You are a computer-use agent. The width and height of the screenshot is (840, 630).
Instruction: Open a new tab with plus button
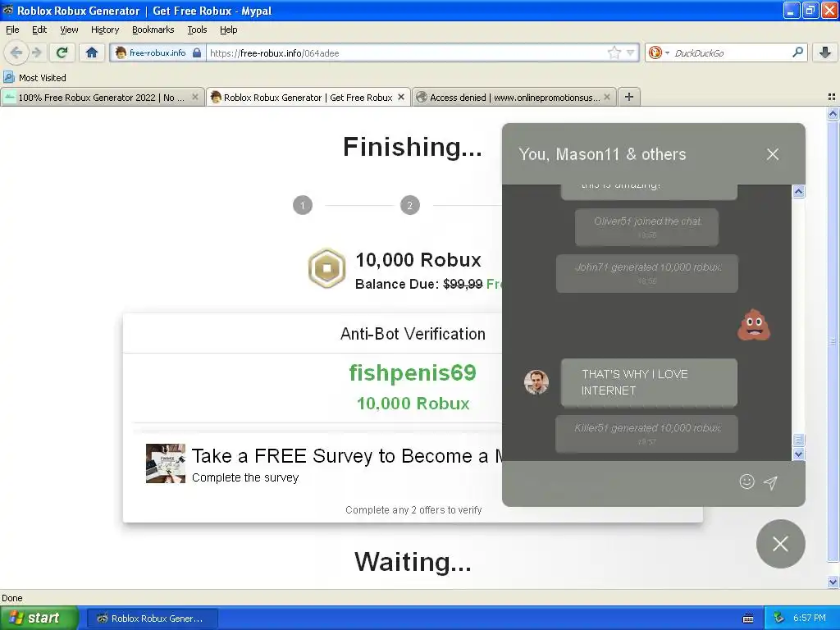(x=629, y=97)
